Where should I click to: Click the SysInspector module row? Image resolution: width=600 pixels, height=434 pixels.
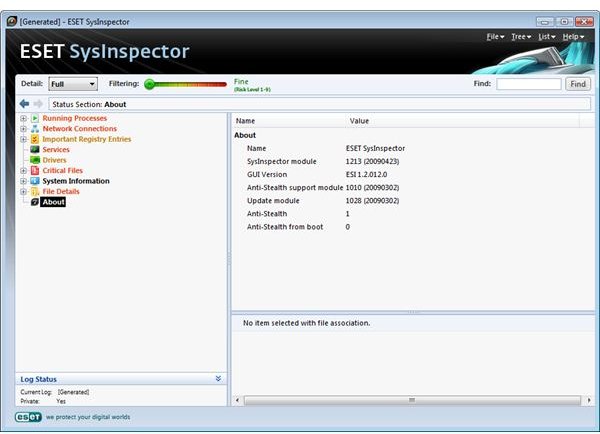(412, 162)
